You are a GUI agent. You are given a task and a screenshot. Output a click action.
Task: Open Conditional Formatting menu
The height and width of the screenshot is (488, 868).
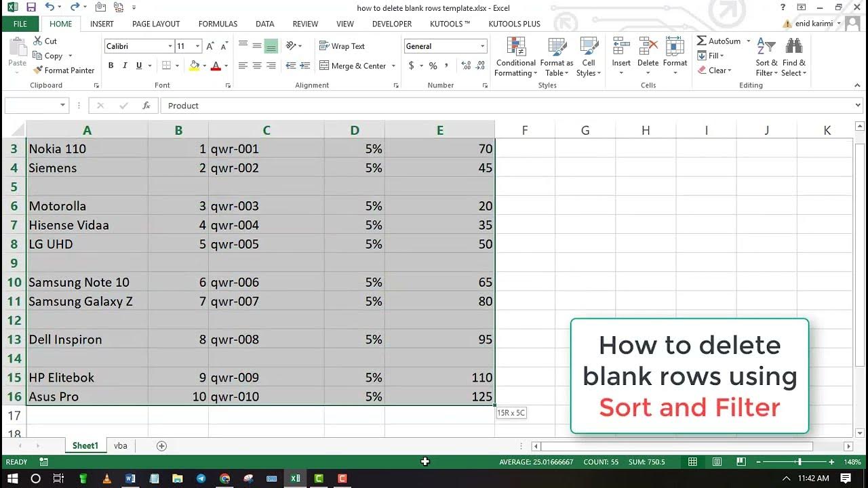515,58
